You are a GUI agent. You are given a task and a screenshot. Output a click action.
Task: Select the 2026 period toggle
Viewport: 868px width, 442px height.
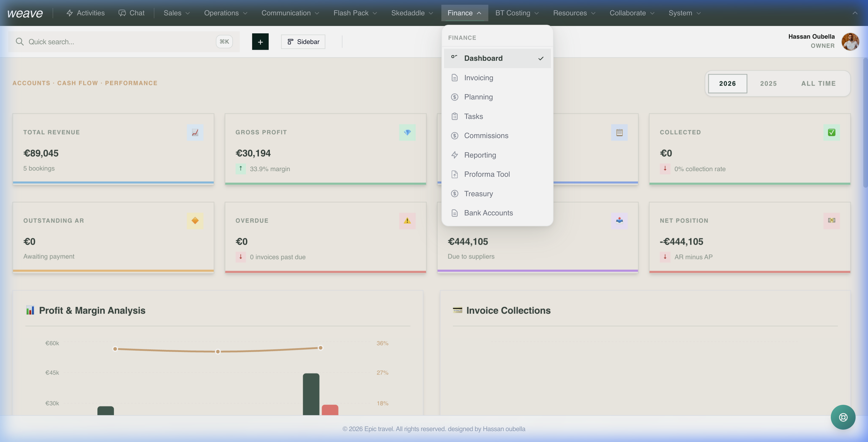[x=727, y=84]
